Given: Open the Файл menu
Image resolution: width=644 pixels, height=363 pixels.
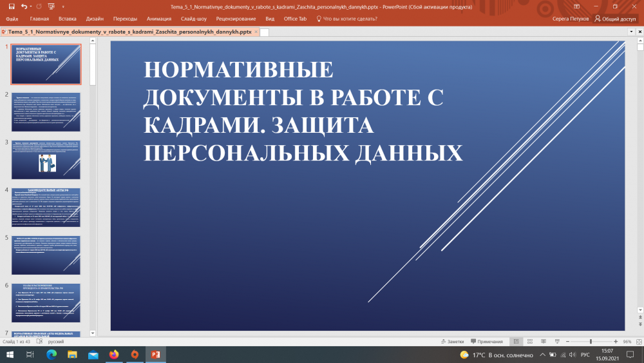Looking at the screenshot, I should pos(12,19).
